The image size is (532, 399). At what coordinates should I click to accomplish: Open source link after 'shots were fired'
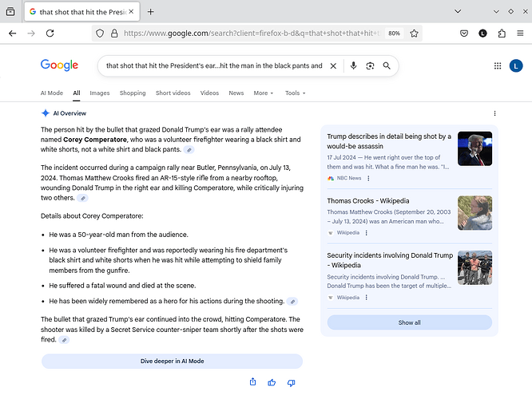tap(64, 340)
